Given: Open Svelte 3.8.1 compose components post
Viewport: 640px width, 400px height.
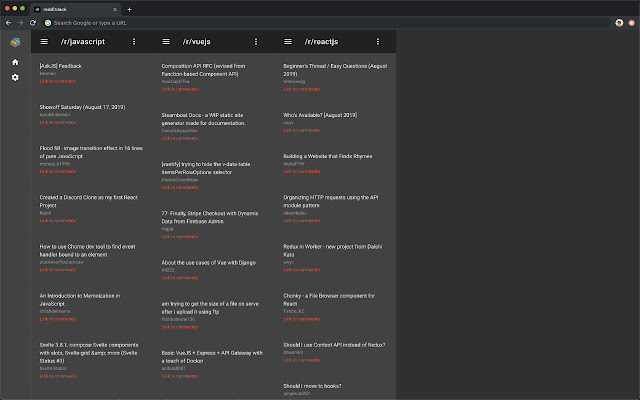Looking at the screenshot, I should tap(89, 353).
